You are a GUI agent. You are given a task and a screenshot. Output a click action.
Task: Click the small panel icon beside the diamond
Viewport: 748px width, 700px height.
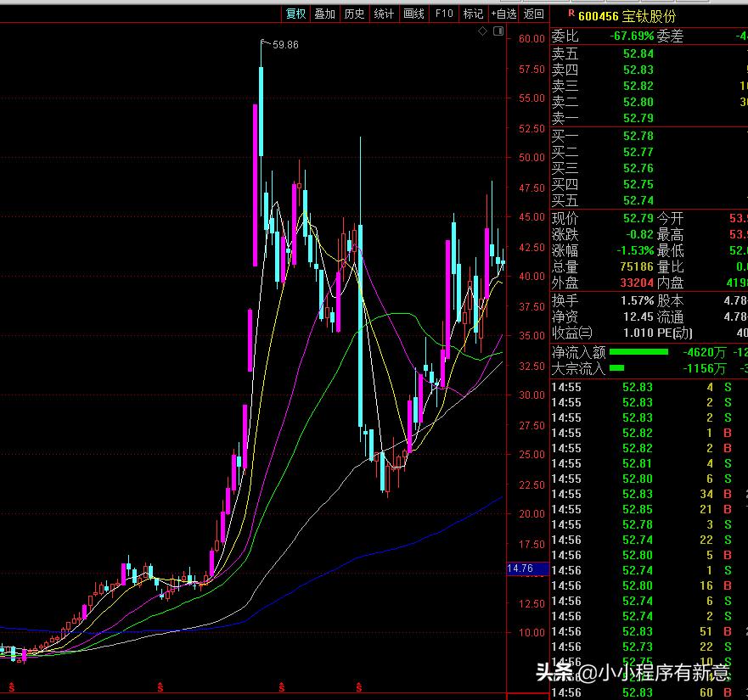point(498,31)
